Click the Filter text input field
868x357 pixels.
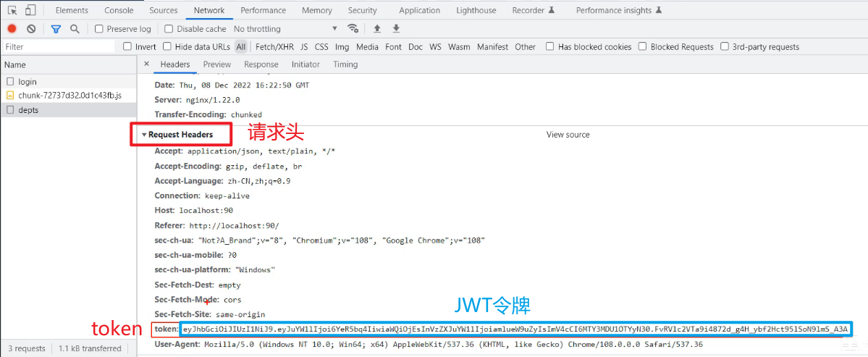coord(58,47)
